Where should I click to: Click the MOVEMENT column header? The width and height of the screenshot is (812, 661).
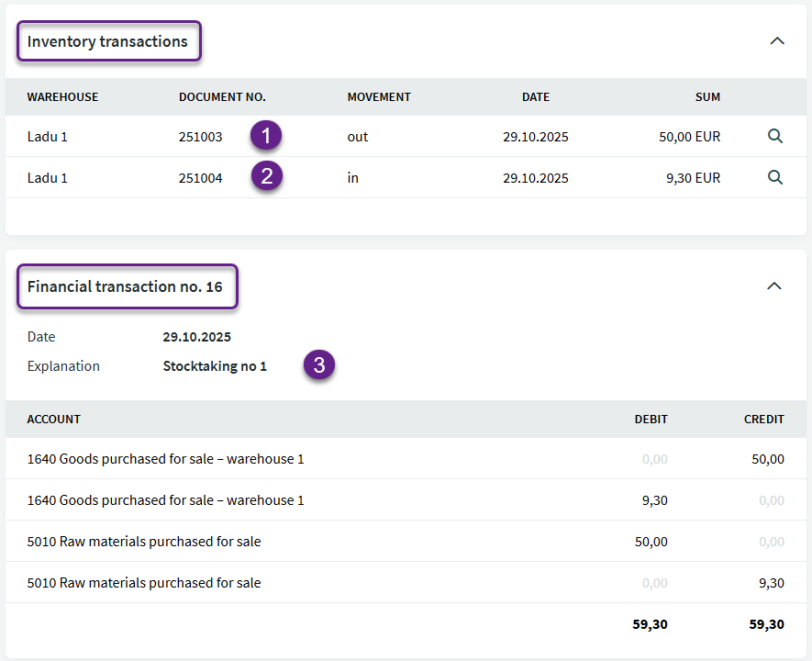pyautogui.click(x=379, y=97)
